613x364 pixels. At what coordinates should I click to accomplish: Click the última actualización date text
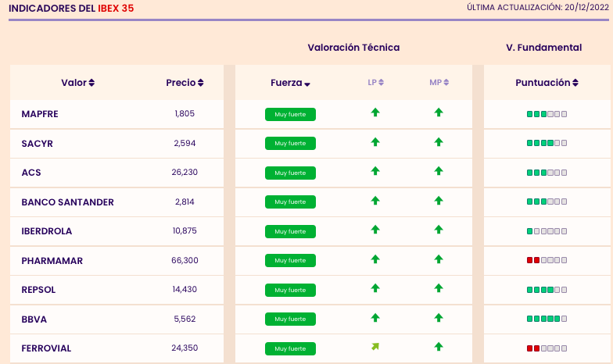[538, 8]
